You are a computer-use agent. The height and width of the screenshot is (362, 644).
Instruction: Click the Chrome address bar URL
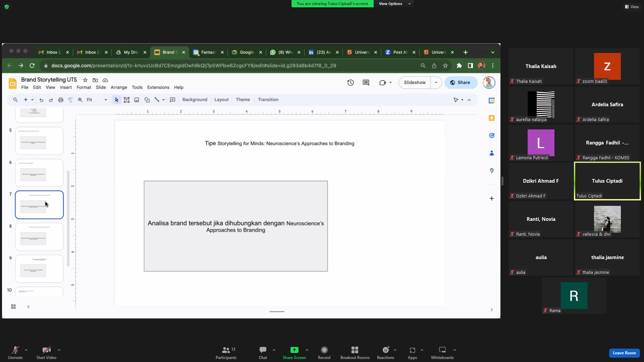point(194,66)
